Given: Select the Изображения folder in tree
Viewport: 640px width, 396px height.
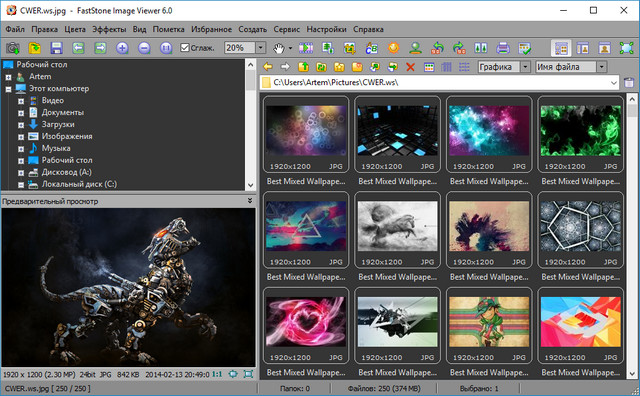Looking at the screenshot, I should (67, 136).
